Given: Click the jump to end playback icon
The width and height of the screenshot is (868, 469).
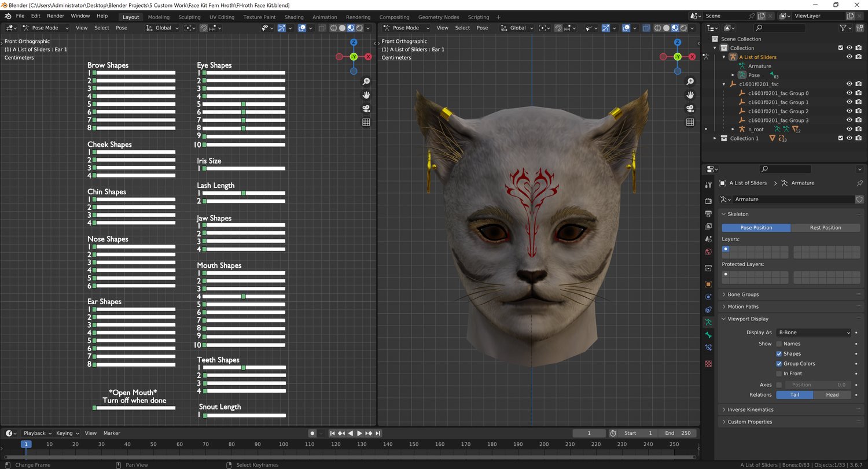Looking at the screenshot, I should [378, 433].
